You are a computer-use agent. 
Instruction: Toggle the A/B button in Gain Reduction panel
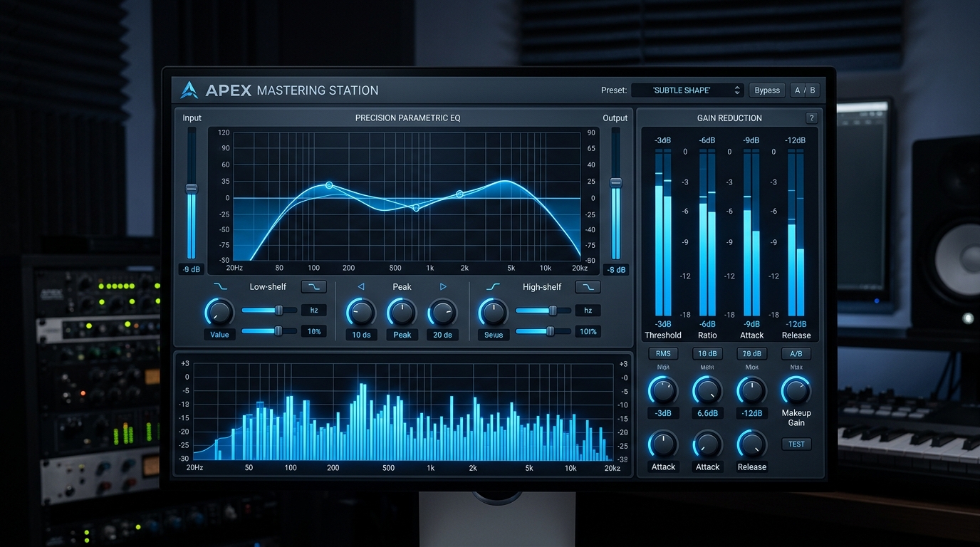(796, 354)
